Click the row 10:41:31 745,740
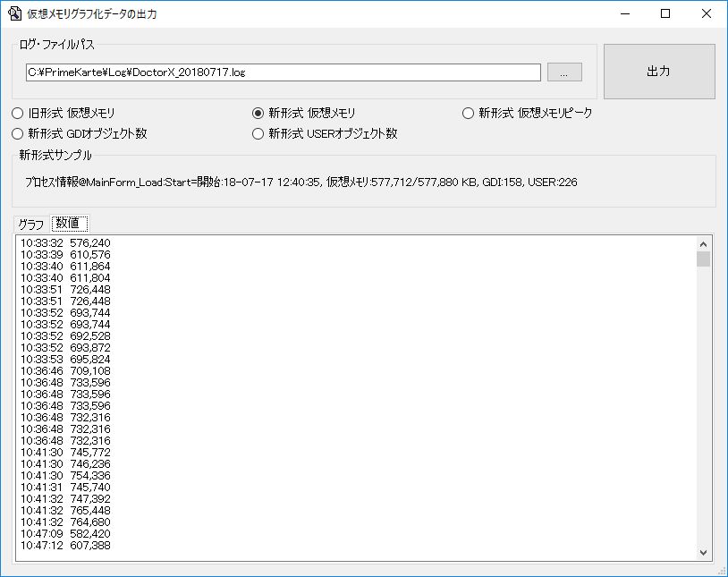The height and width of the screenshot is (577, 728). (x=65, y=487)
